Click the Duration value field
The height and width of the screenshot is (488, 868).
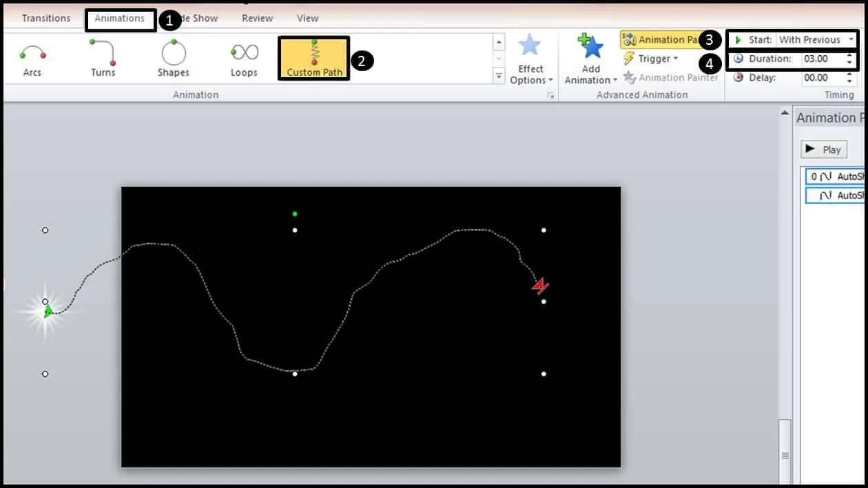click(x=823, y=59)
